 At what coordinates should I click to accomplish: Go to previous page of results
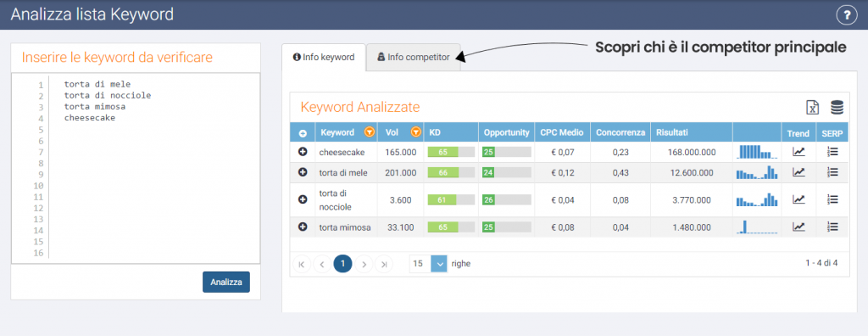point(322,264)
